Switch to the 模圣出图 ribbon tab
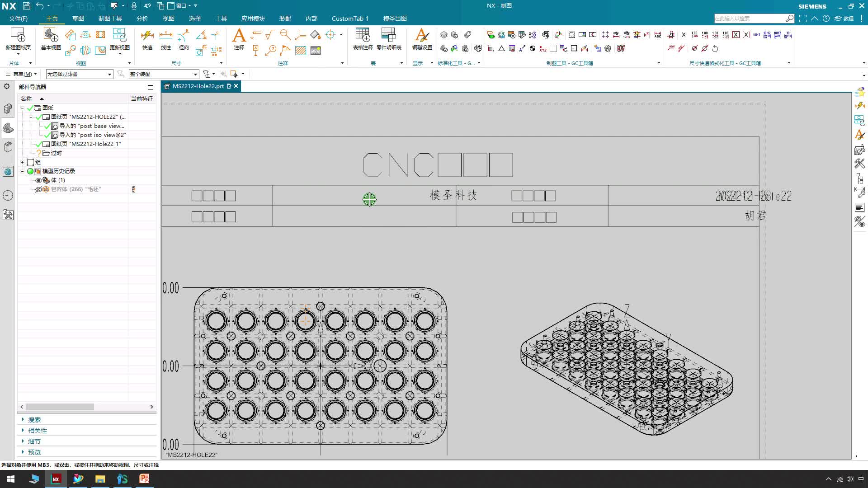 coord(395,19)
